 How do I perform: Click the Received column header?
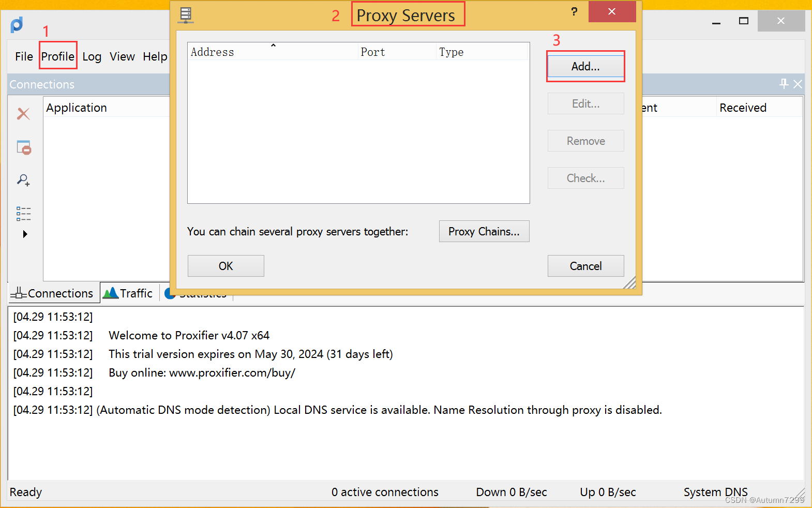pyautogui.click(x=759, y=108)
